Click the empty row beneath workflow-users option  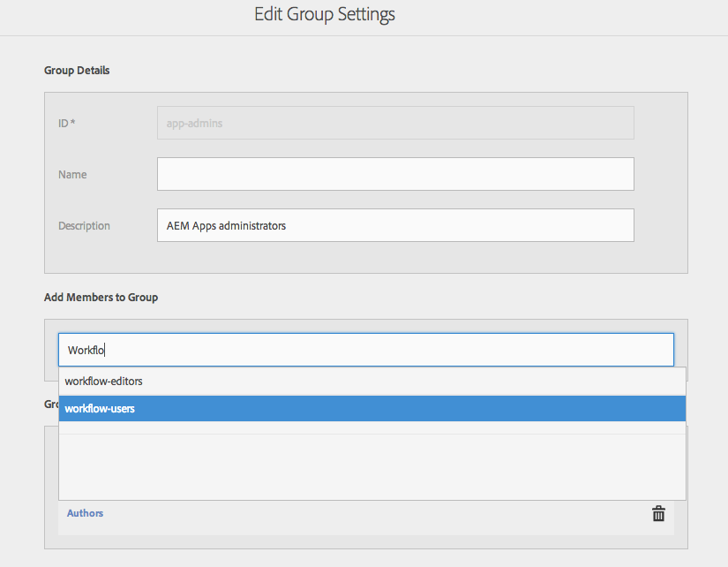[x=372, y=427]
